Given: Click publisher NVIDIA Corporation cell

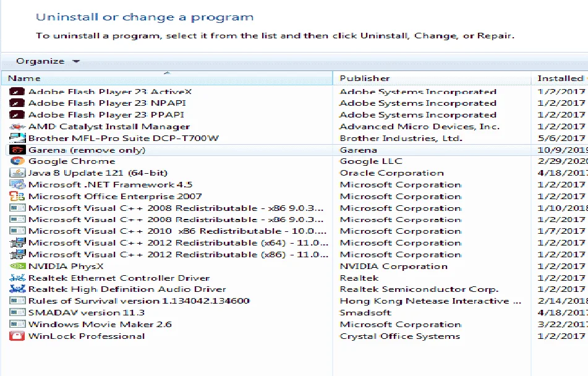Looking at the screenshot, I should [x=393, y=266].
